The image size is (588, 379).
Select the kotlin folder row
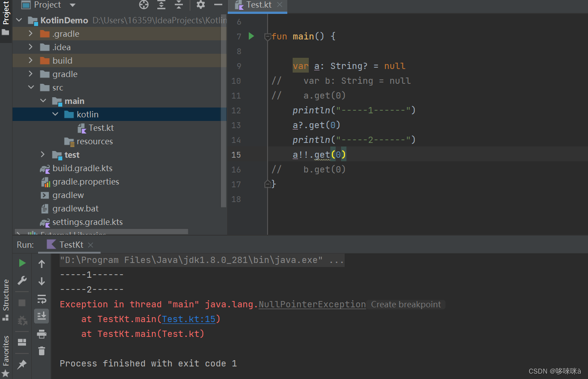pos(120,114)
